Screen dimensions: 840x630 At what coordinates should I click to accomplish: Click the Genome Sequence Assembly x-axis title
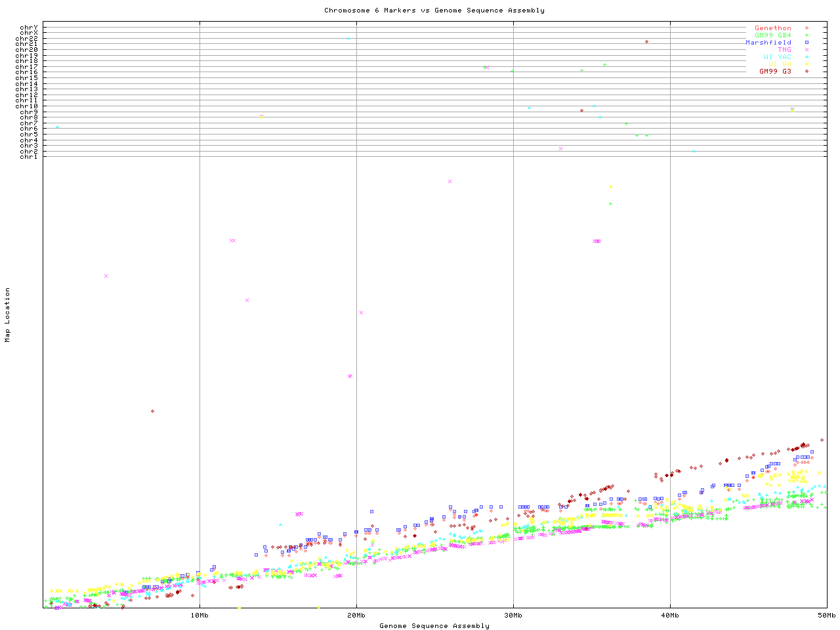[434, 626]
